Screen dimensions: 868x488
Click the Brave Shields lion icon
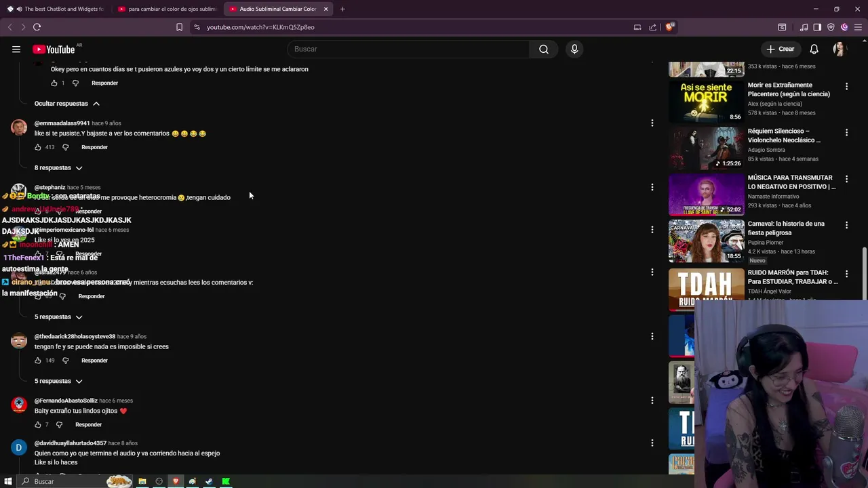(669, 27)
